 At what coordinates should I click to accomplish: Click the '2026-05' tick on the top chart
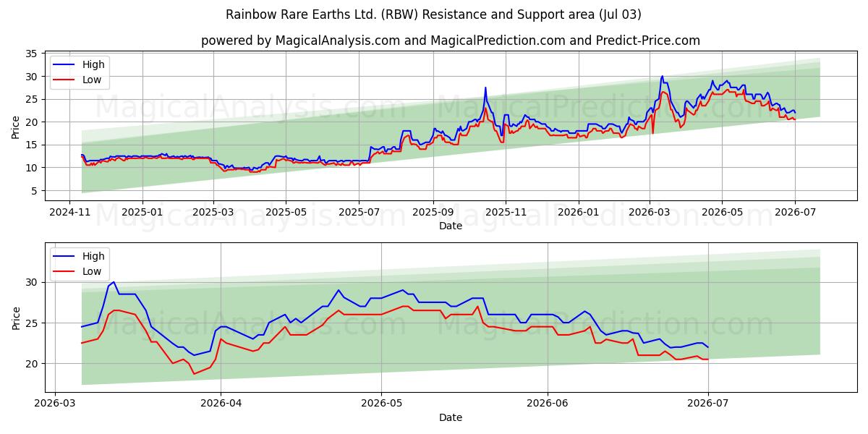[723, 211]
